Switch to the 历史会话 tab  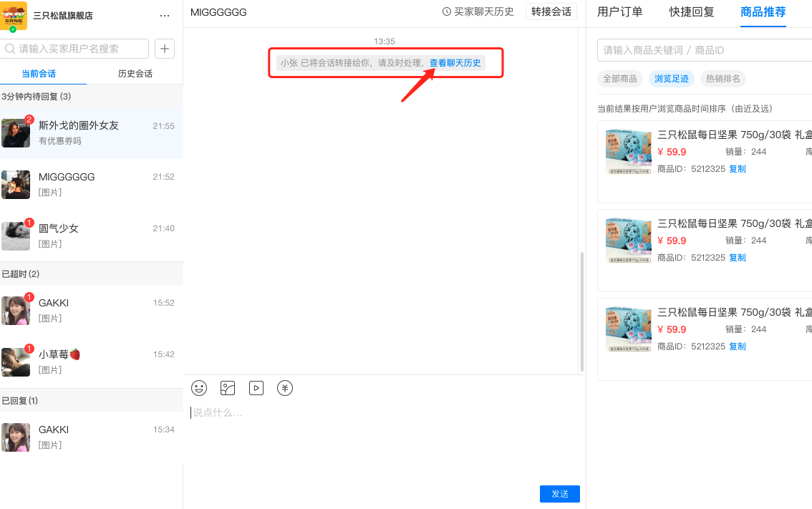(x=135, y=74)
